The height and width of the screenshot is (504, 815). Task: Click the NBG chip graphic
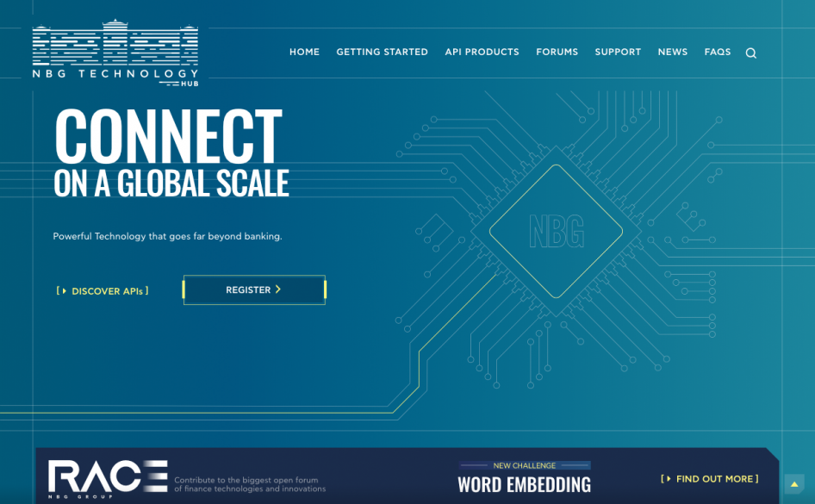[x=557, y=231]
